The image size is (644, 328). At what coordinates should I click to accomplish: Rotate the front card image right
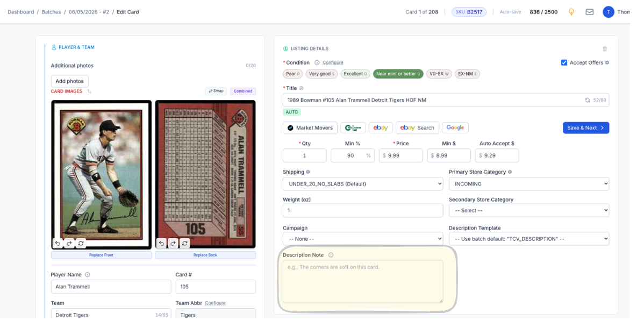(x=69, y=244)
